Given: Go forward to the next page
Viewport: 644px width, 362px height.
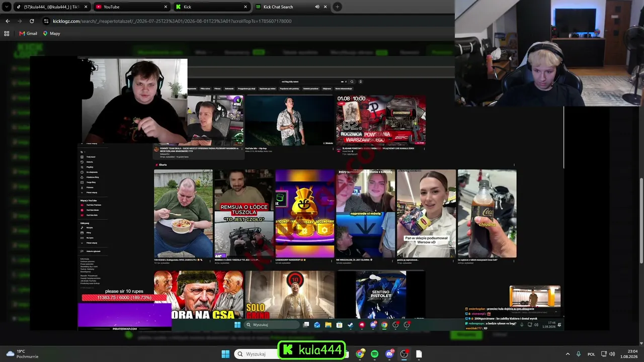Looking at the screenshot, I should 20,21.
